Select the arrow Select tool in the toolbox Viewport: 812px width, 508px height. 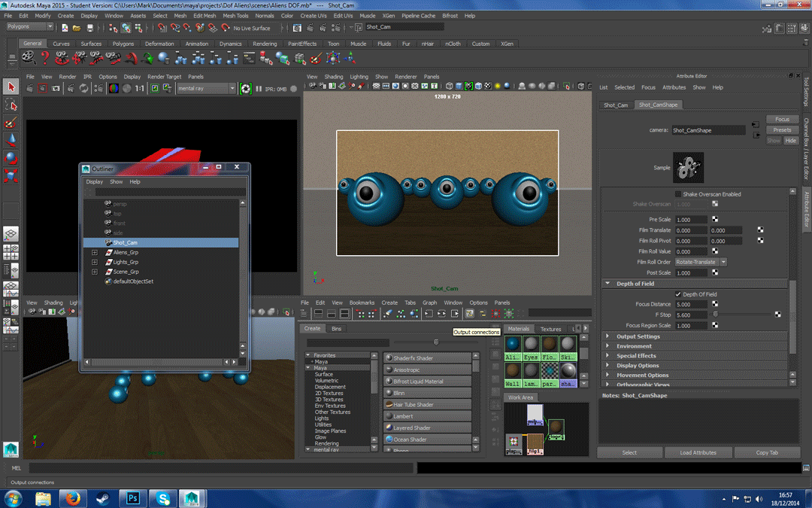point(11,87)
